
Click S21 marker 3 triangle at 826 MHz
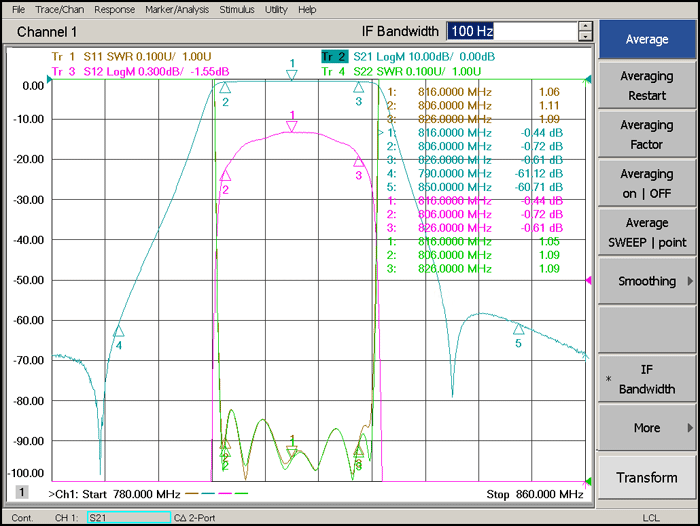pyautogui.click(x=358, y=88)
